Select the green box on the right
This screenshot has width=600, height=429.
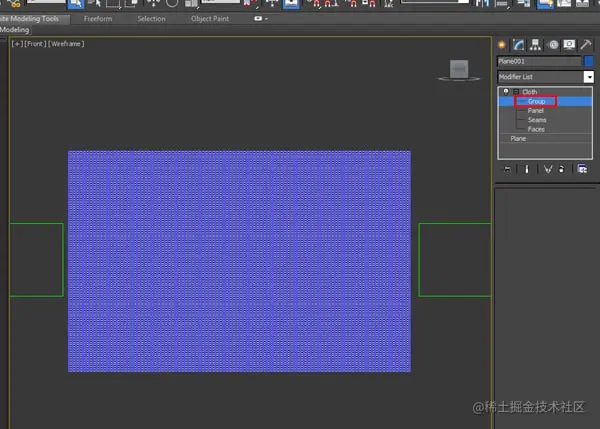(455, 260)
